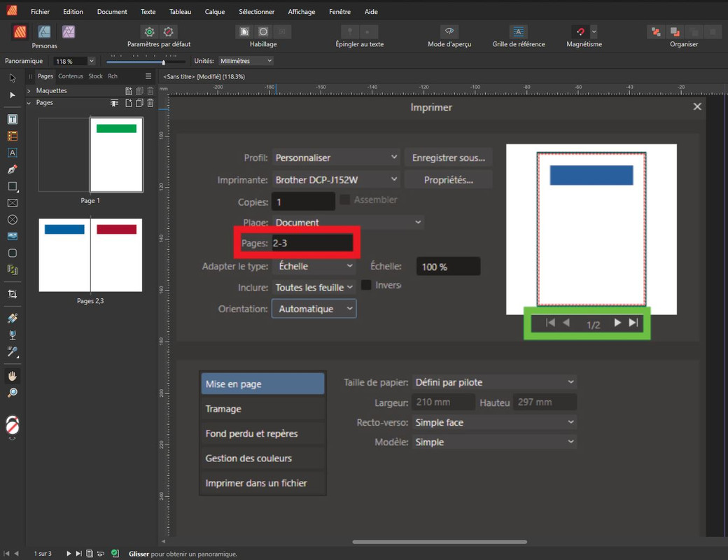Select the Picture Frame Ellipse tool

pos(13,220)
